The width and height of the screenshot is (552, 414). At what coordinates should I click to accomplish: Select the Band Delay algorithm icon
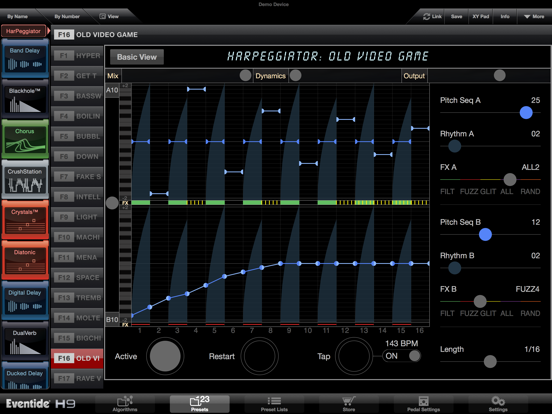coord(25,58)
